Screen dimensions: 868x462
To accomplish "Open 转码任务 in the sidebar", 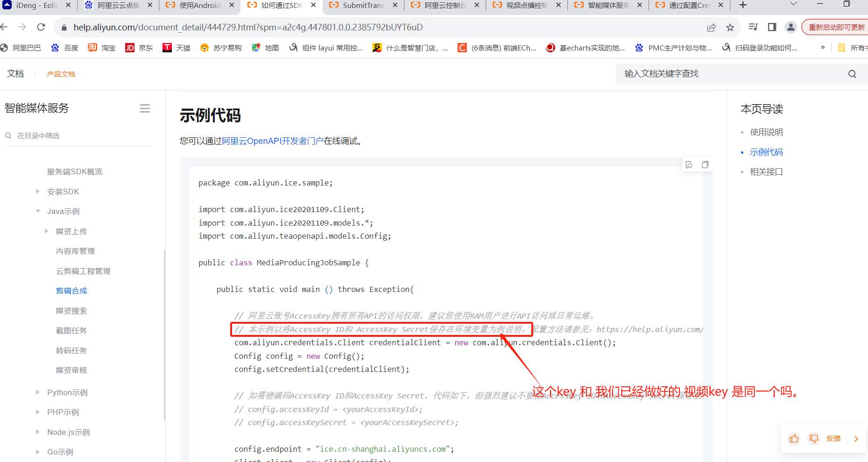I will (71, 350).
